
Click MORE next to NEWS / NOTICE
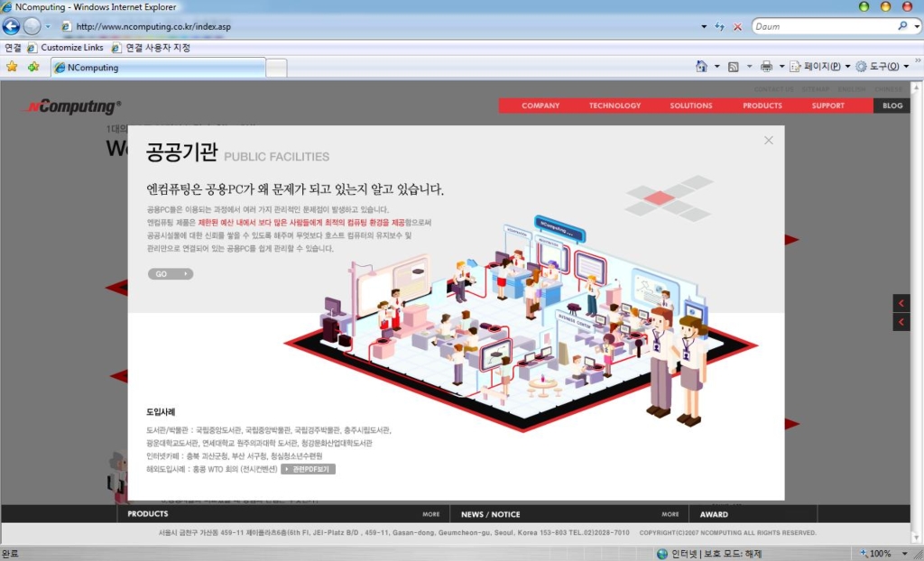[670, 514]
